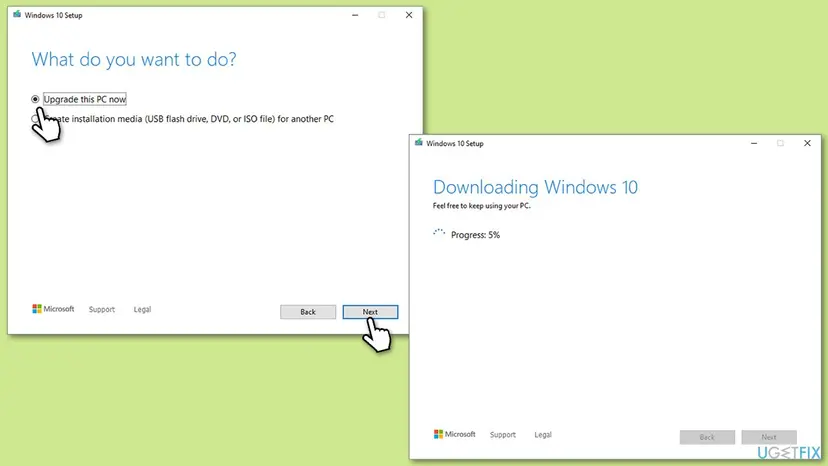Screen dimensions: 828x466
Task: Close the left Windows 10 Setup window
Action: 409,15
